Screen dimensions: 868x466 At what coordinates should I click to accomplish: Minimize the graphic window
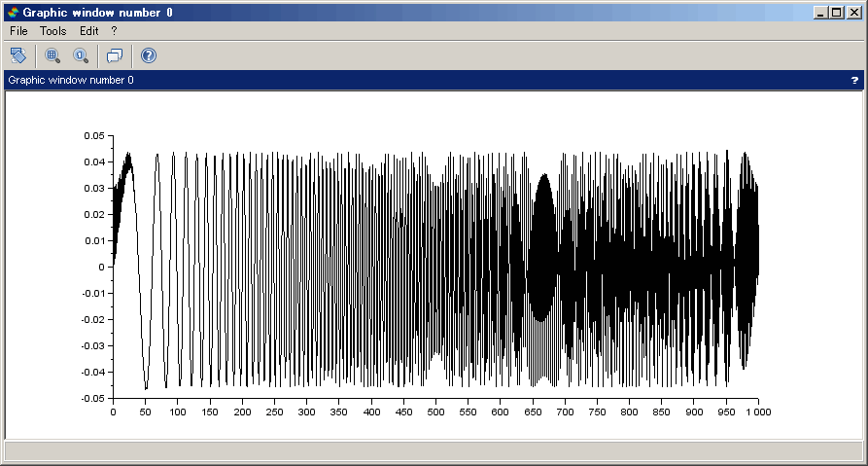click(x=821, y=13)
